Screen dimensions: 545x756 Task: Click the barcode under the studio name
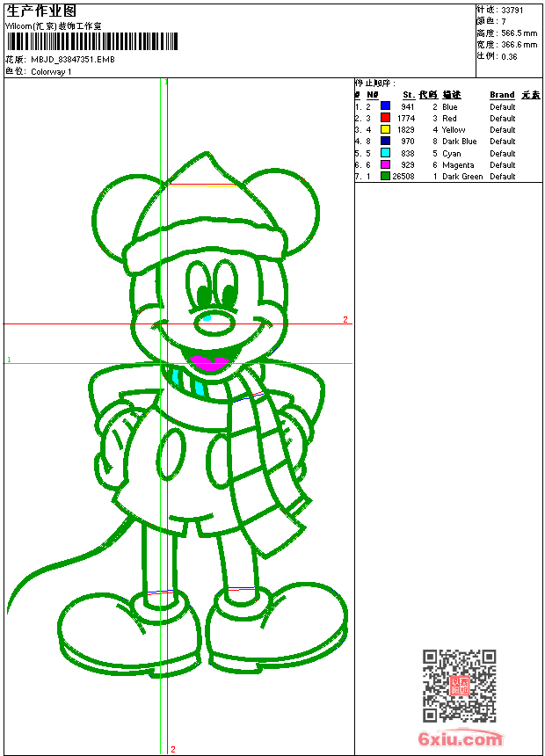click(92, 41)
